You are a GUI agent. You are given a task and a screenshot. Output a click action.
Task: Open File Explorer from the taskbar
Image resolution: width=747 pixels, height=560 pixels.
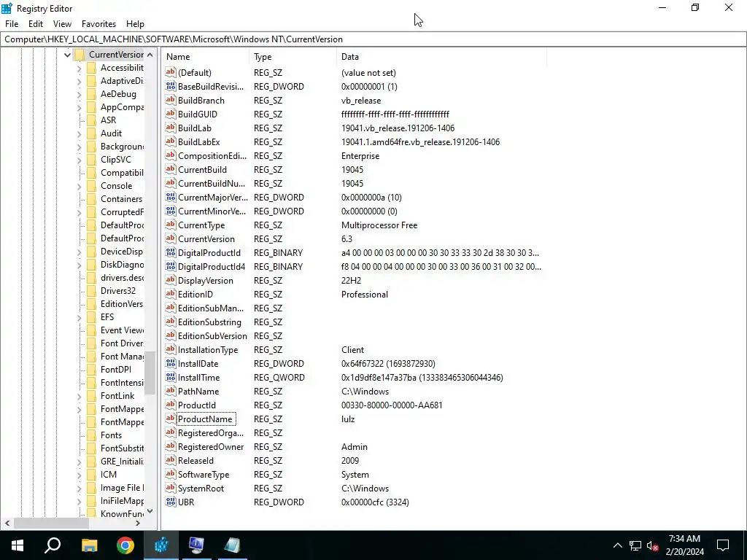[89, 545]
